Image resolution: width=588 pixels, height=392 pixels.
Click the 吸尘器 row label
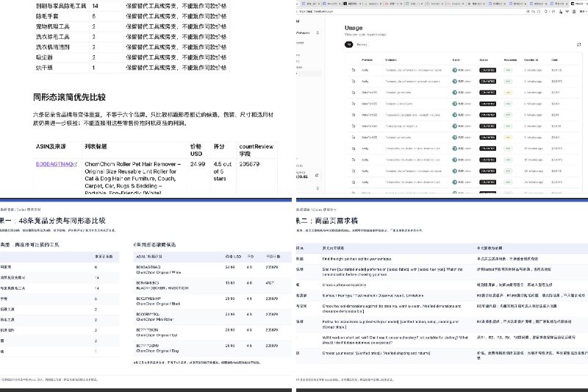pos(44,57)
